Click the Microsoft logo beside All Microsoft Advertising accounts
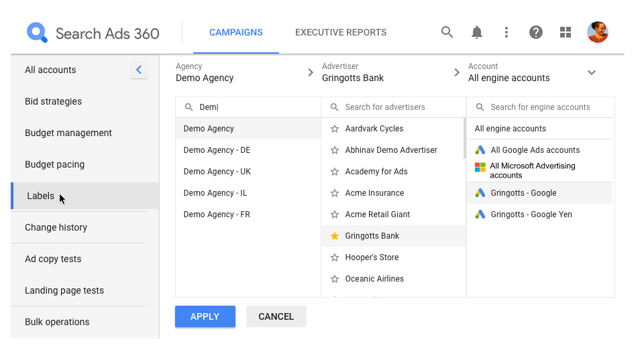The image size is (644, 362). 480,167
